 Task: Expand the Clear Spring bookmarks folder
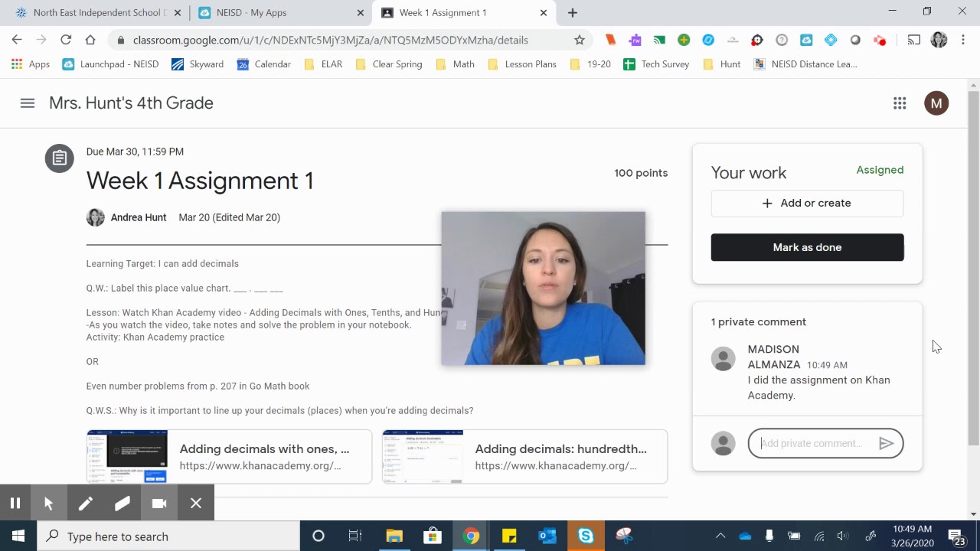click(x=388, y=64)
